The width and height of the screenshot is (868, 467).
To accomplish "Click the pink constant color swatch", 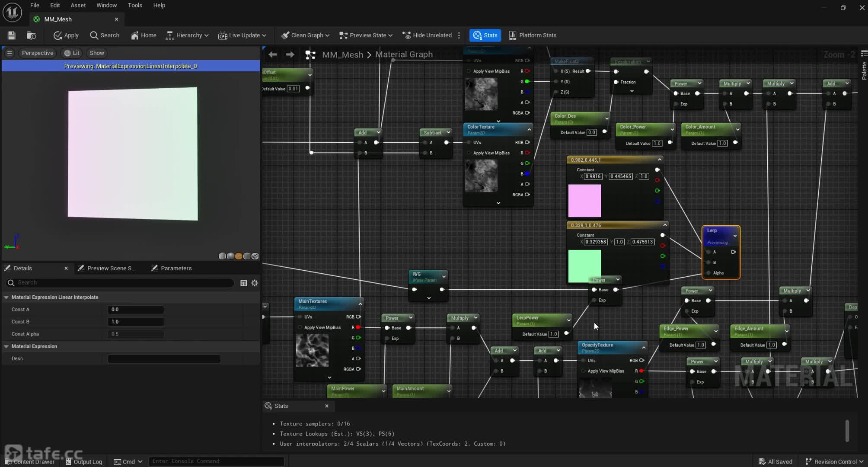I will click(584, 201).
